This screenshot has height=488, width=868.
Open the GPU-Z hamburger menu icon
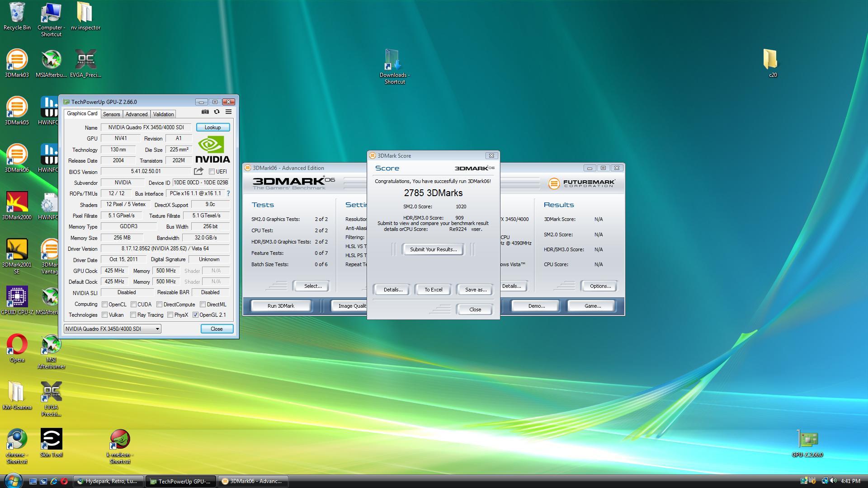click(228, 112)
